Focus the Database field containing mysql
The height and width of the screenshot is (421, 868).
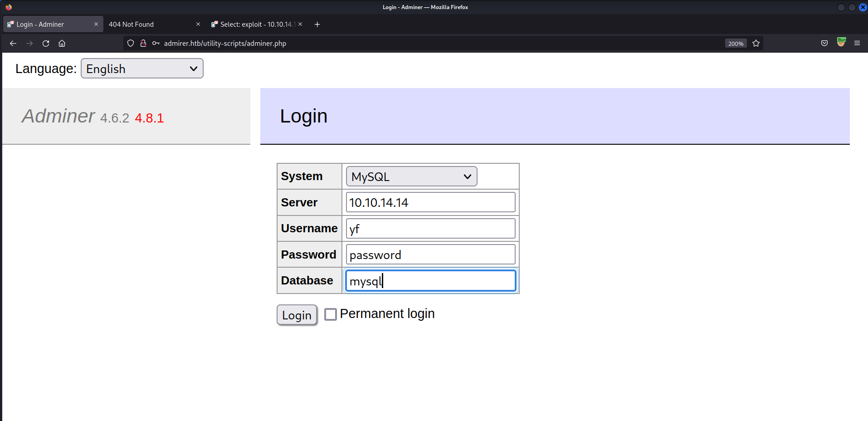[430, 281]
